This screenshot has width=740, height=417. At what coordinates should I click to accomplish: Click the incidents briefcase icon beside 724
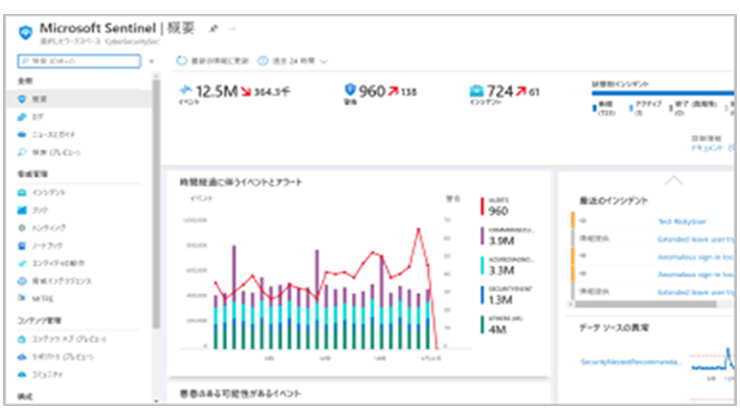point(477,91)
